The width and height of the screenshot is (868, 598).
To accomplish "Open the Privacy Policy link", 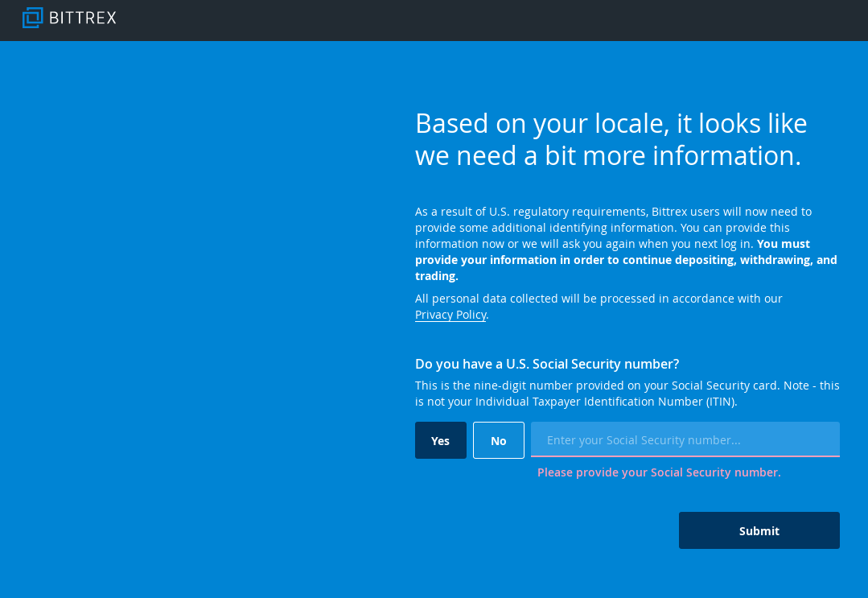I will pyautogui.click(x=450, y=315).
